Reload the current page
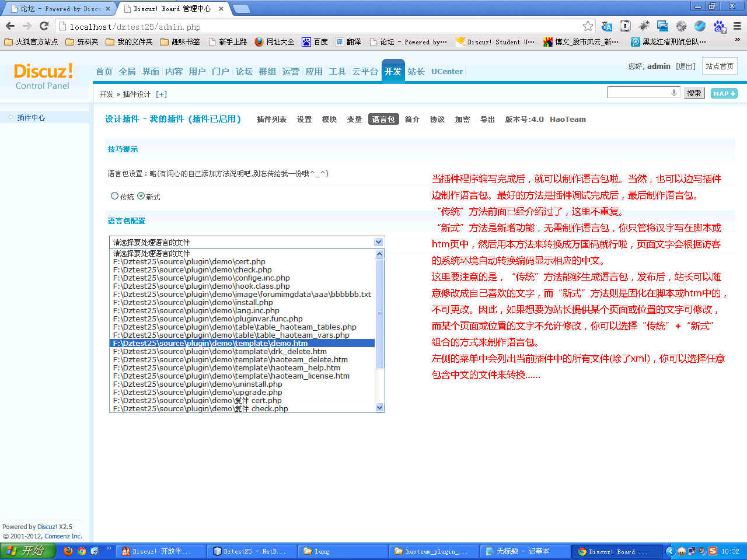Viewport: 747px width, 560px height. (44, 26)
